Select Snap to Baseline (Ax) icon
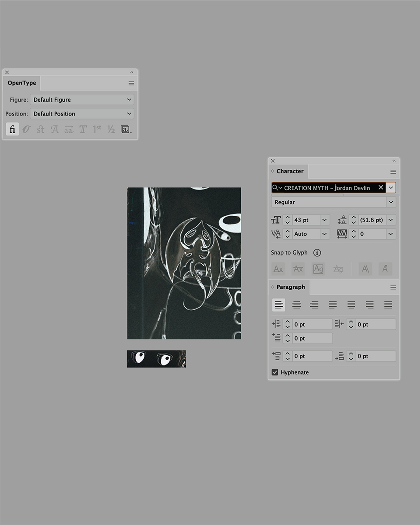 [x=278, y=269]
